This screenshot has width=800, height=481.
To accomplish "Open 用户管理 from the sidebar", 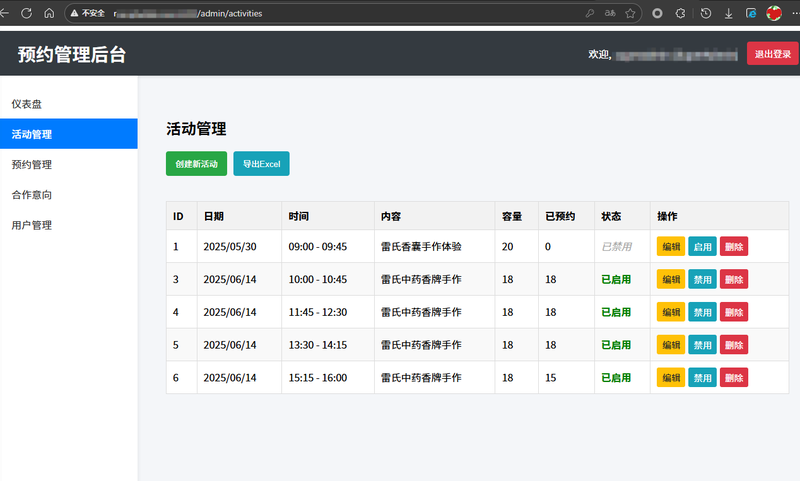I will click(31, 225).
